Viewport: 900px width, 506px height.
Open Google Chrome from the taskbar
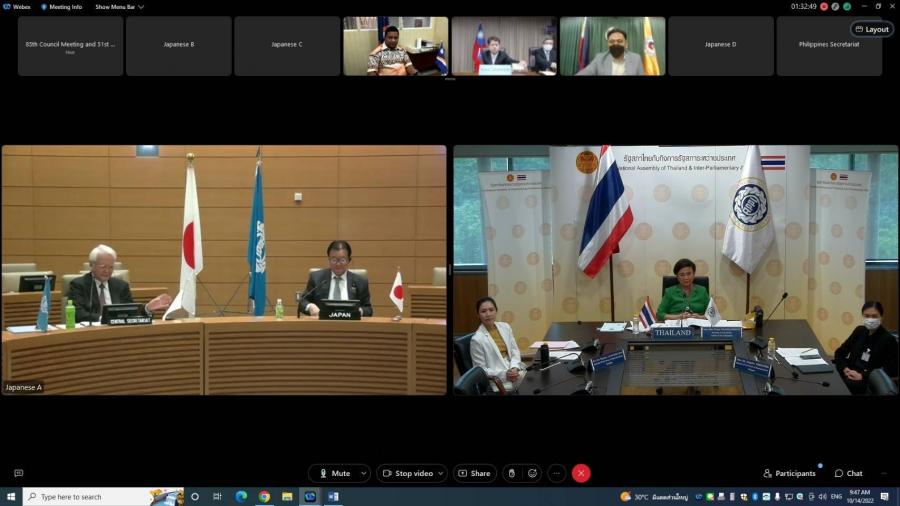tap(264, 496)
